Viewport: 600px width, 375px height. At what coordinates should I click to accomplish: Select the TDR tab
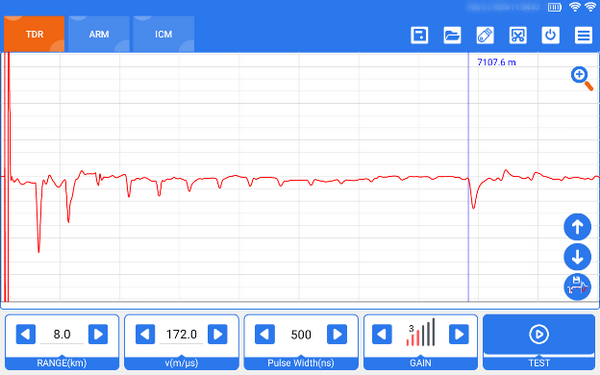click(x=34, y=34)
